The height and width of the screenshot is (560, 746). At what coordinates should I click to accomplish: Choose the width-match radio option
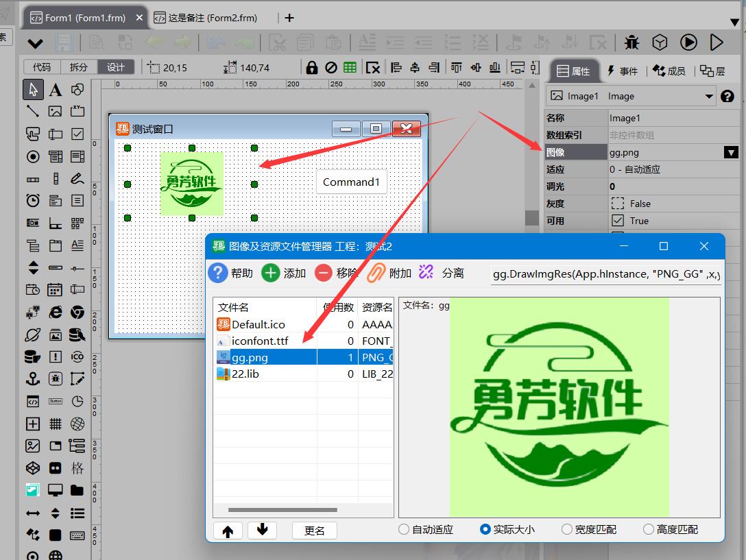coord(567,529)
